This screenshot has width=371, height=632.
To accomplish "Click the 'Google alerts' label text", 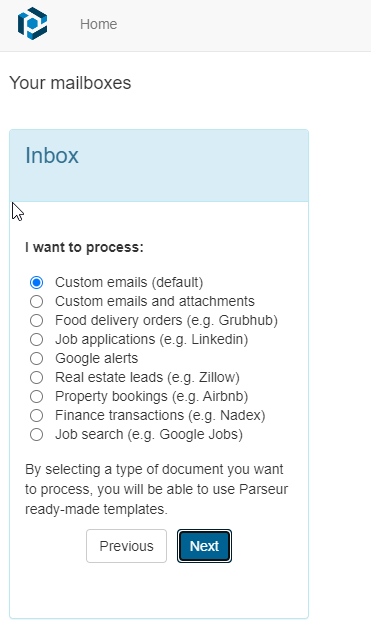I will (96, 358).
